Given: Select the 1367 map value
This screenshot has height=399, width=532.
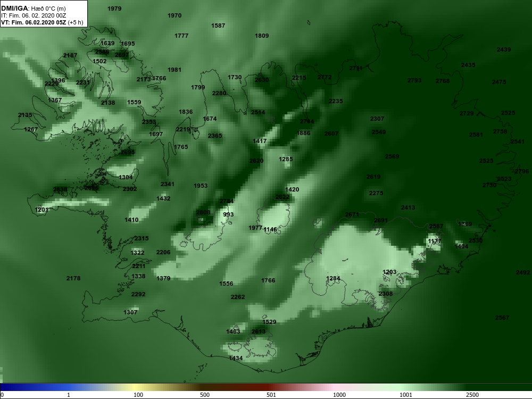Looking at the screenshot, I should pyautogui.click(x=55, y=100).
